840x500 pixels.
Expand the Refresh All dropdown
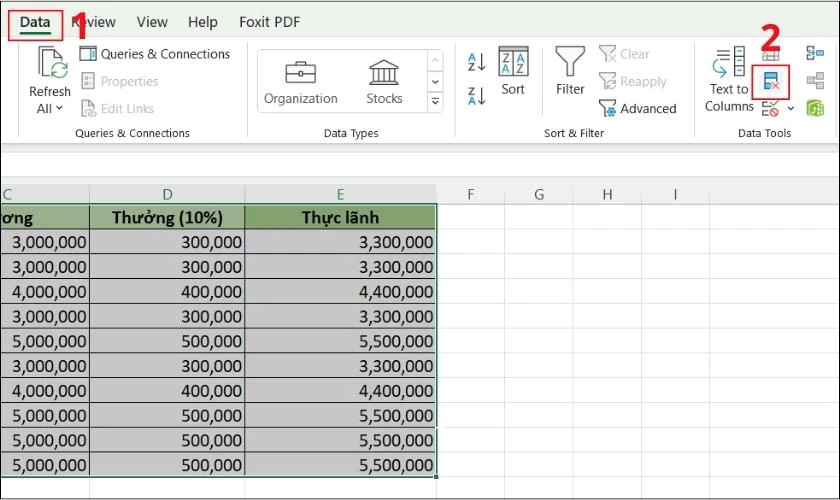pyautogui.click(x=59, y=108)
